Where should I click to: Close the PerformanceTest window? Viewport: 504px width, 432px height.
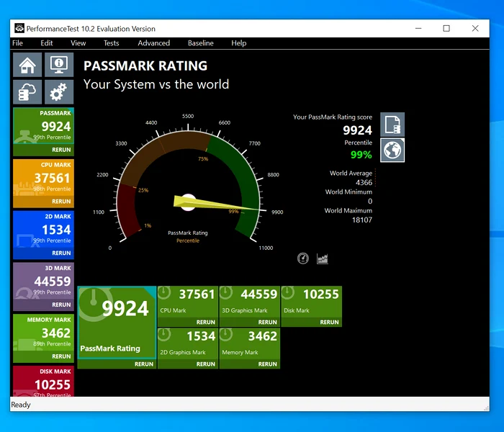click(x=475, y=28)
